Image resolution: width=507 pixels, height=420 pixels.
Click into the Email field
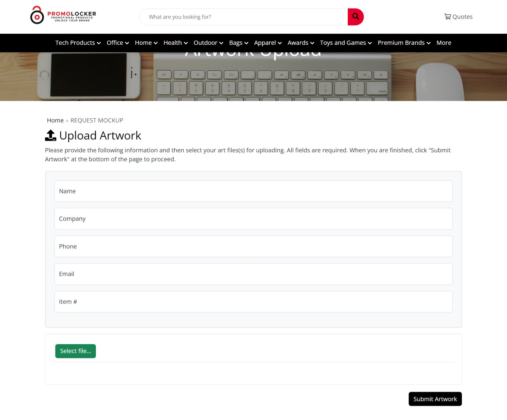(253, 274)
